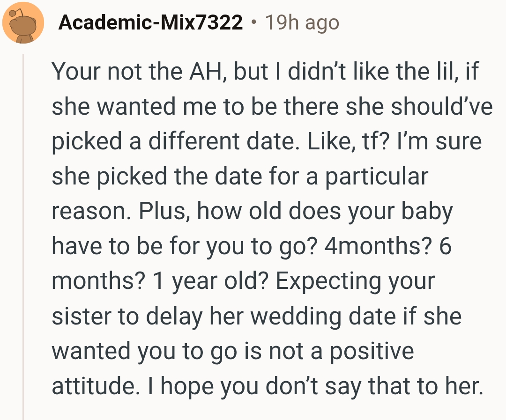The height and width of the screenshot is (420, 506).
Task: Open the Academic-Mix7322 username profile link
Action: tap(150, 22)
